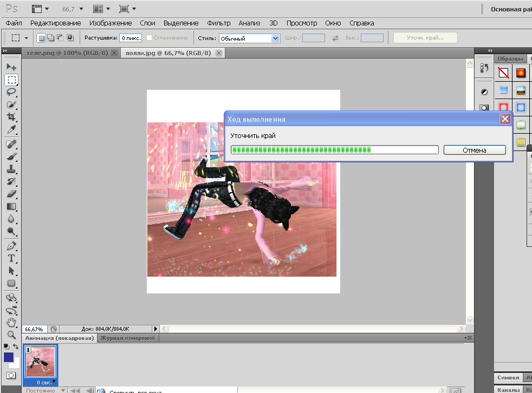532x393 pixels.
Task: Swap width and height values
Action: point(335,38)
